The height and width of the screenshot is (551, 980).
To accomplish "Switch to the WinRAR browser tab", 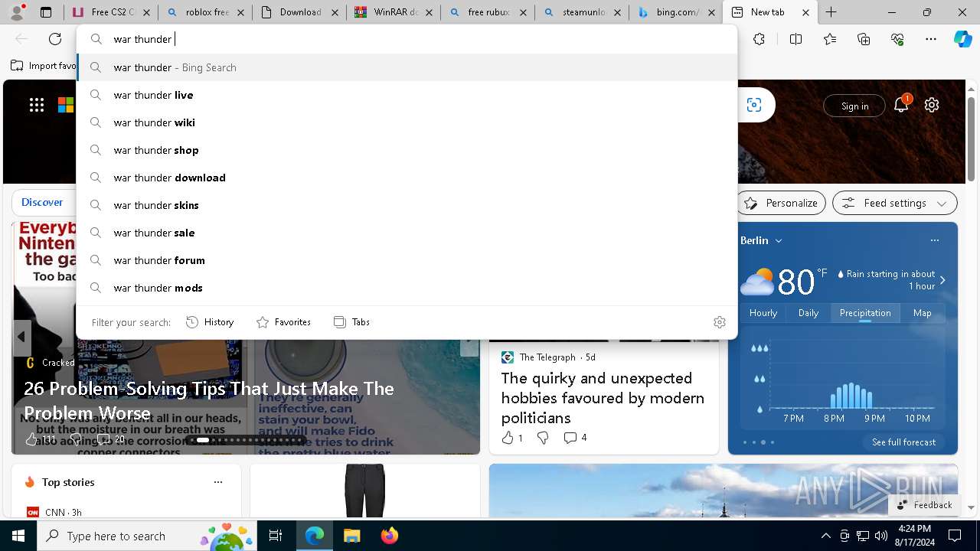I will point(394,12).
